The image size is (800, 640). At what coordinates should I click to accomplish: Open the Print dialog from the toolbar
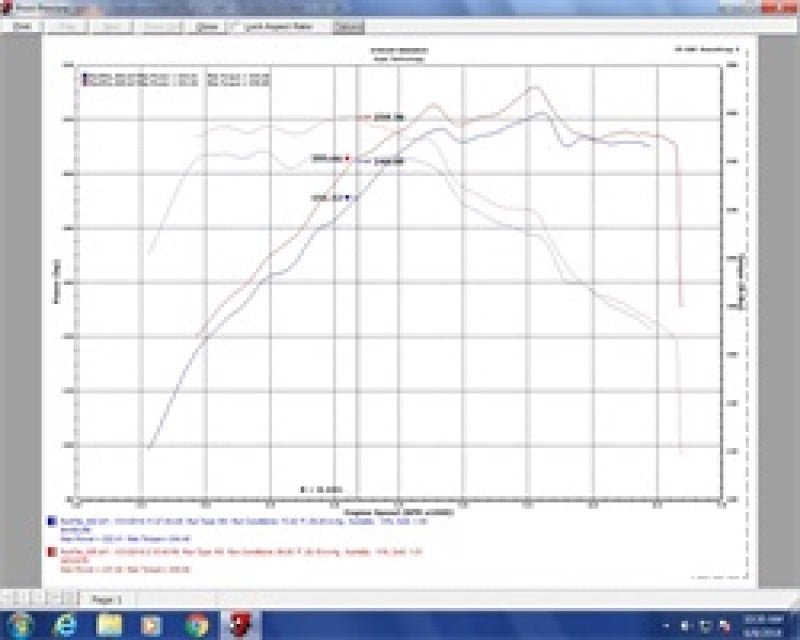point(20,29)
